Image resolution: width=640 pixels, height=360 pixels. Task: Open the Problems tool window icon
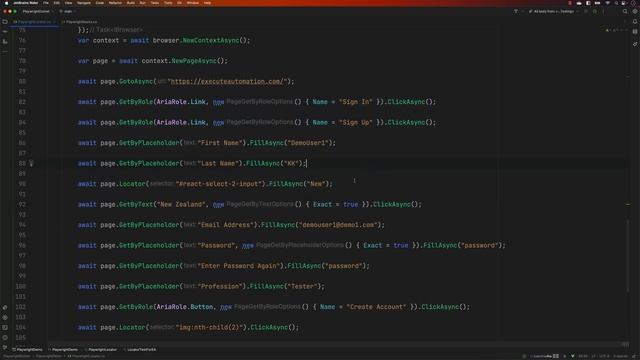pos(5,338)
